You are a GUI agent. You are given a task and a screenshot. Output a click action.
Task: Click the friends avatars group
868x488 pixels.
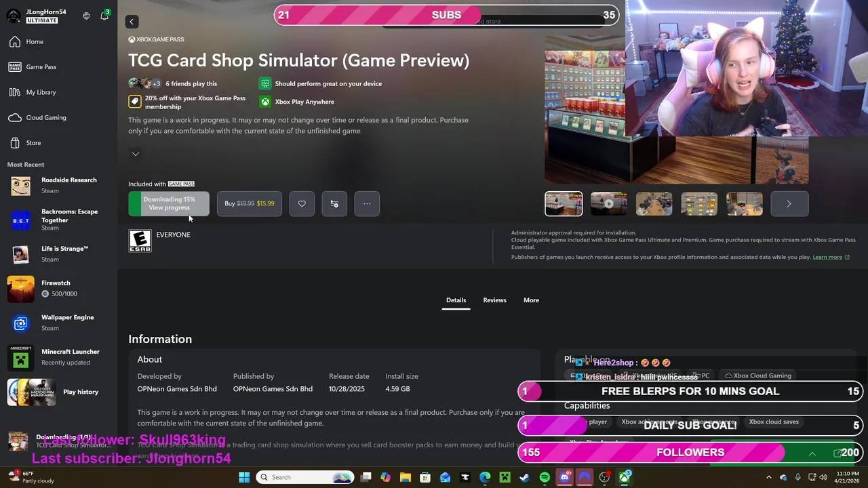144,83
